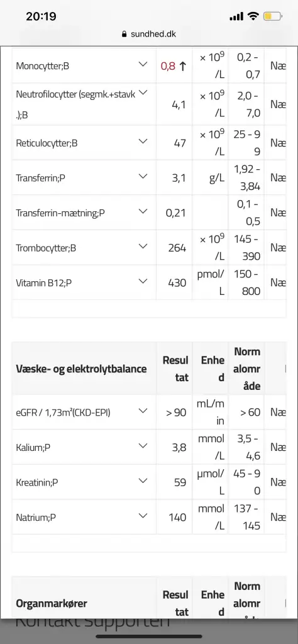The image size is (298, 644).
Task: Expand the Transferrin;P row chevron
Action: tap(143, 176)
